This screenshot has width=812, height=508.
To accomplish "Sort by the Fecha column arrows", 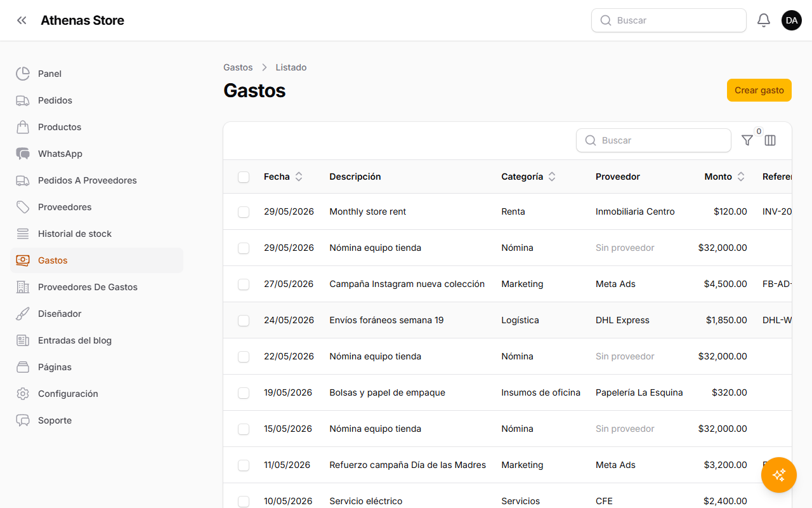I will pyautogui.click(x=299, y=177).
